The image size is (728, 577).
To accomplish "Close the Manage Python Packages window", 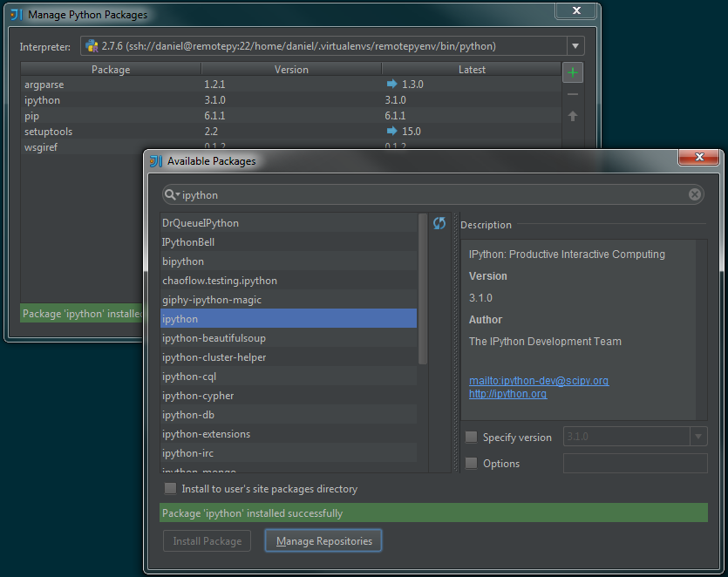I will (x=576, y=10).
